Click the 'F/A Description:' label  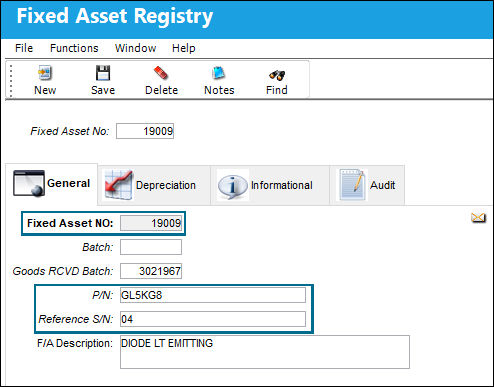coord(75,343)
